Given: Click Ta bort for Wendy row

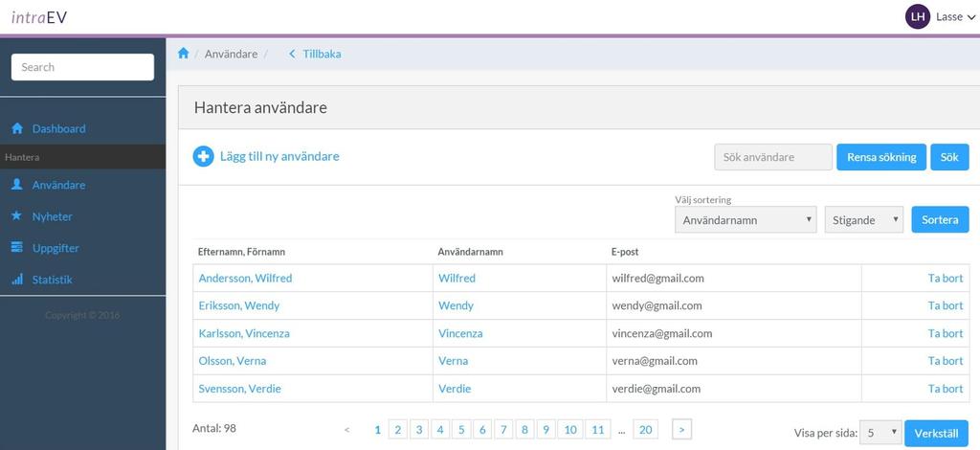Looking at the screenshot, I should [946, 305].
